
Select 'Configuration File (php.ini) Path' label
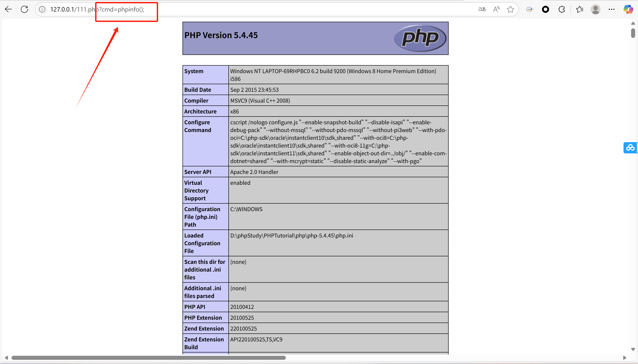tap(202, 217)
